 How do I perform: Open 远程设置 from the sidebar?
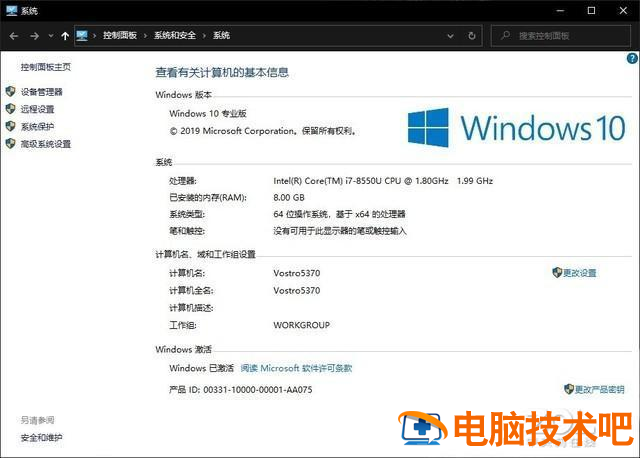[38, 109]
